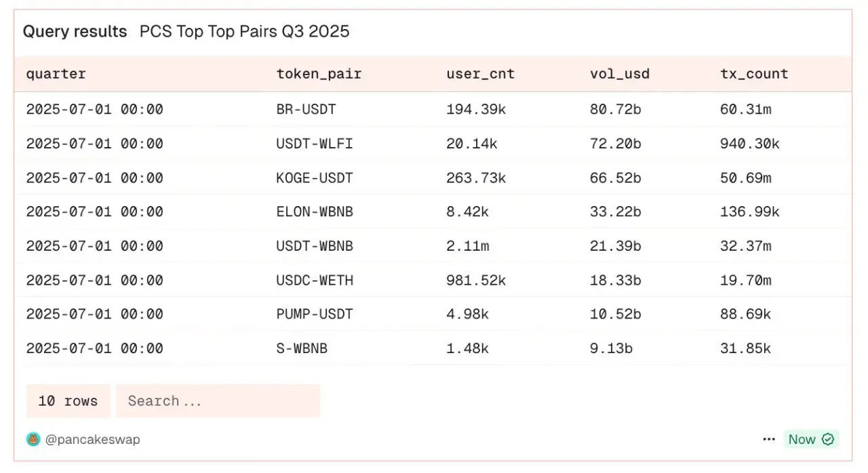868x473 pixels.
Task: Select the PUMP-USDT token pair cell
Action: 315,314
